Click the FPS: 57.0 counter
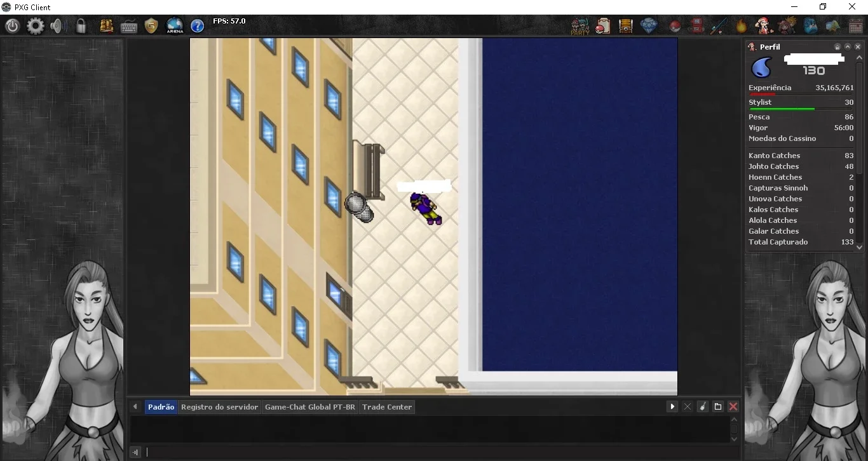The height and width of the screenshot is (461, 868). coord(229,21)
